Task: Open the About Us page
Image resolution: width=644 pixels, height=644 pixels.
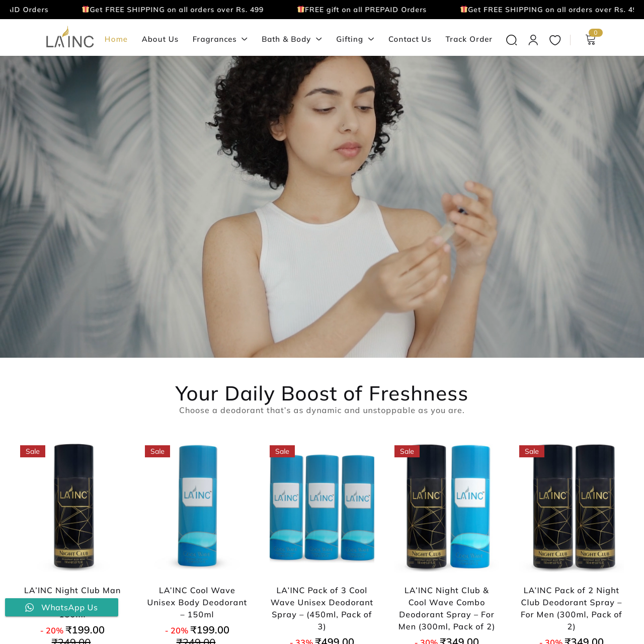Action: (160, 39)
